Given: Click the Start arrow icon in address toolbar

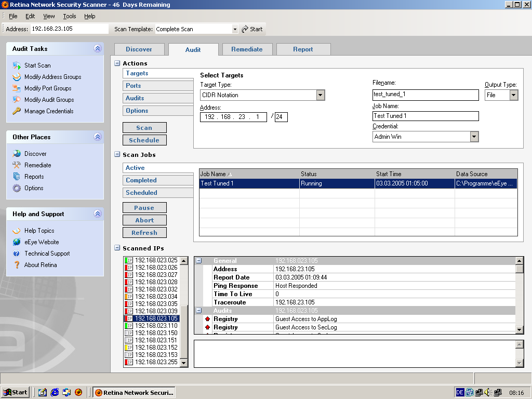Looking at the screenshot, I should [x=245, y=29].
